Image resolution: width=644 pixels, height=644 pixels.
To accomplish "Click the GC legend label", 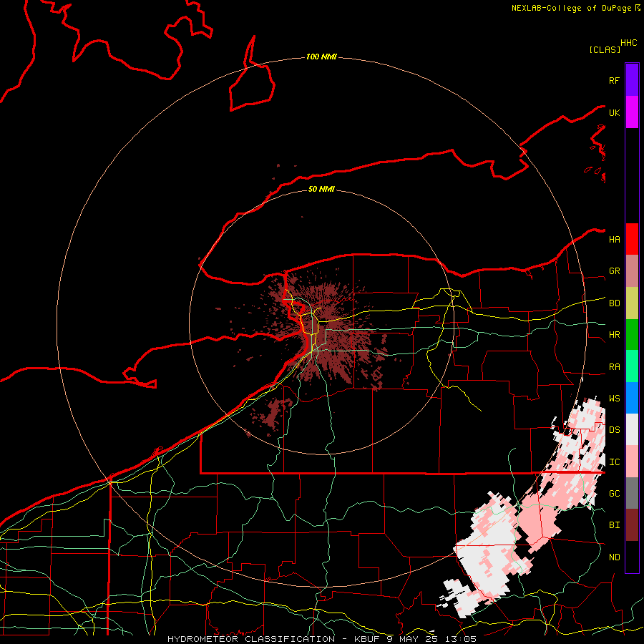I will pyautogui.click(x=614, y=494).
